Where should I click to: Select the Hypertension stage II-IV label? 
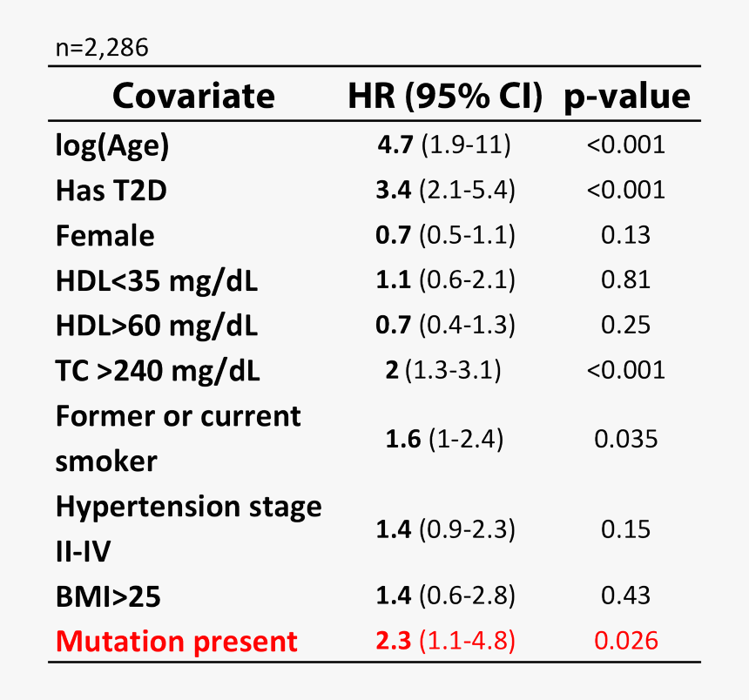pos(188,528)
